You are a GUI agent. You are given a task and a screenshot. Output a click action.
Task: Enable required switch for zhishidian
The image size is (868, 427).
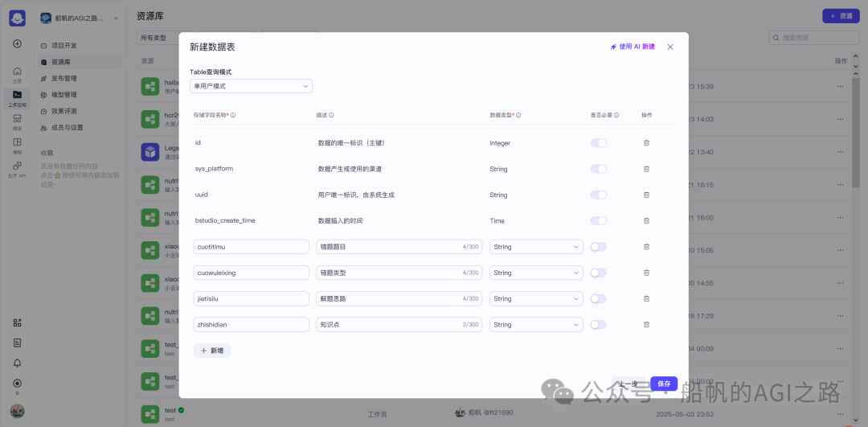[x=599, y=325]
